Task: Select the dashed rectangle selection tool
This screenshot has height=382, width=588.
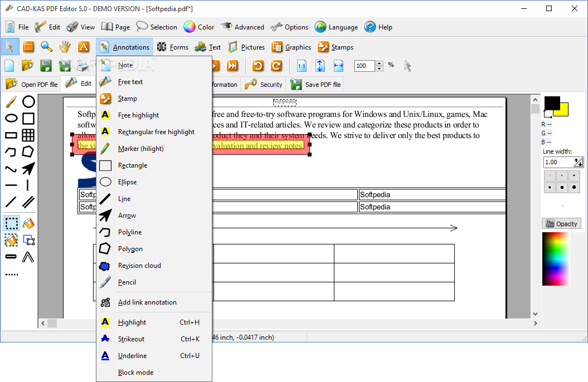Action: [11, 223]
